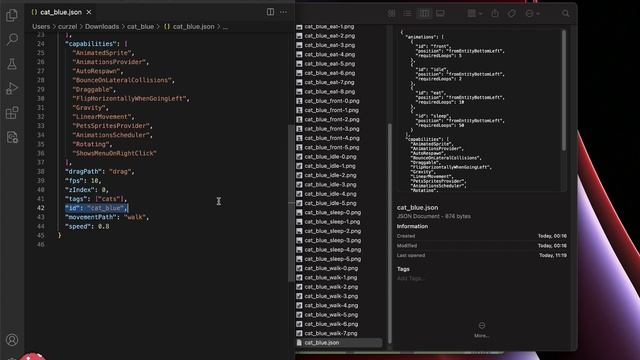Select cat_blue_walk-0.png in Finder
The width and height of the screenshot is (640, 360).
(x=331, y=268)
